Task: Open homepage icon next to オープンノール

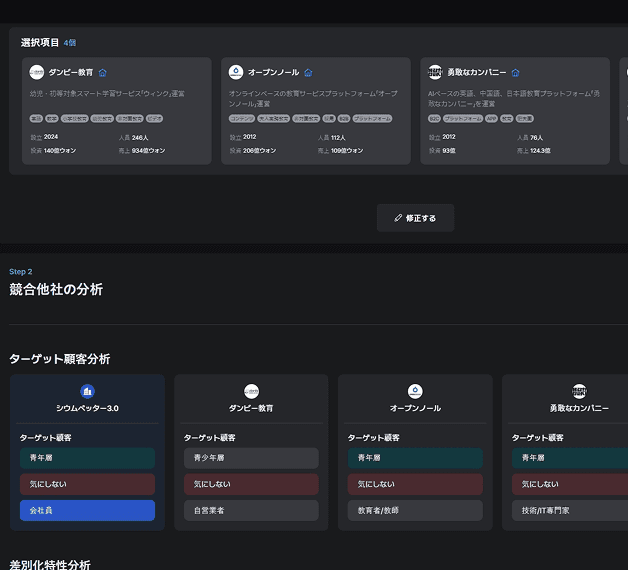Action: (308, 73)
